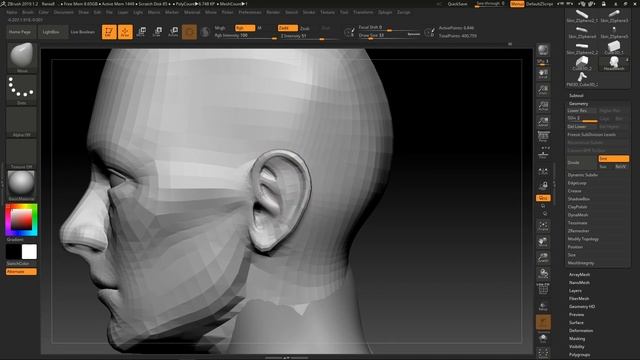
Task: Expand the Masking palette section
Action: coord(577,338)
